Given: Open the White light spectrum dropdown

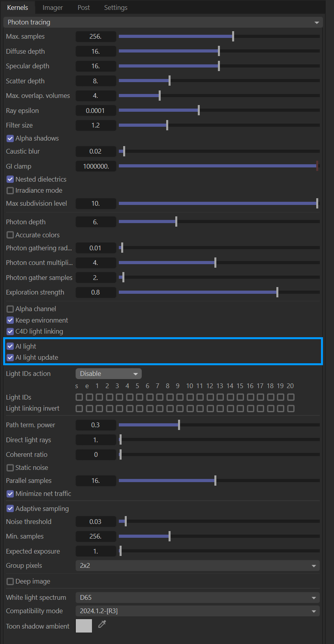Looking at the screenshot, I should (197, 597).
